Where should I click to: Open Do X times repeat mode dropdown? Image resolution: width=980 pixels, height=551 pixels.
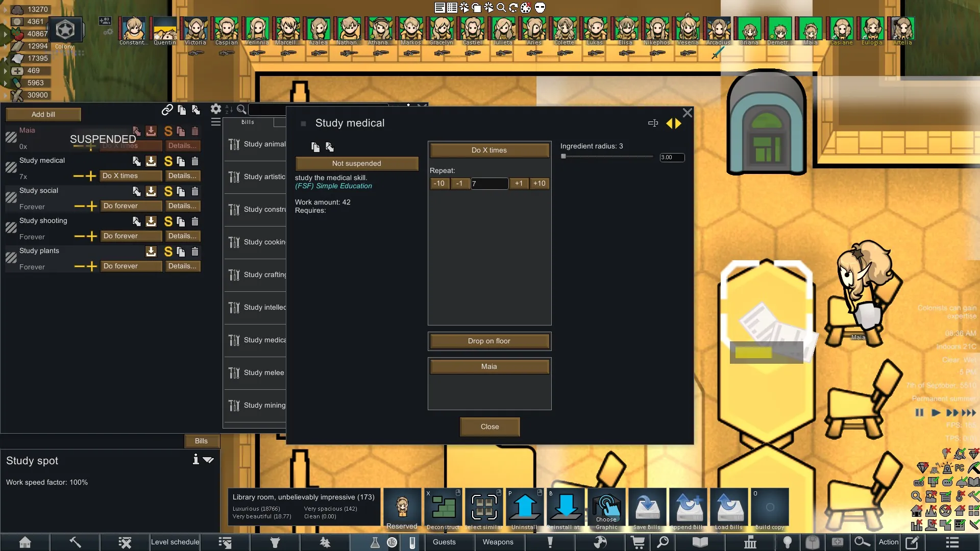pyautogui.click(x=489, y=150)
